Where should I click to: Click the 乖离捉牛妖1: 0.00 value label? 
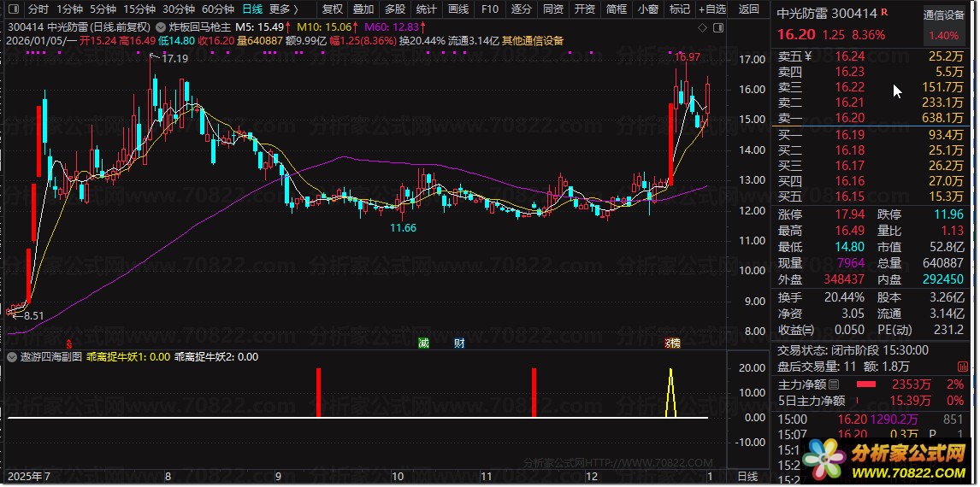click(x=128, y=357)
